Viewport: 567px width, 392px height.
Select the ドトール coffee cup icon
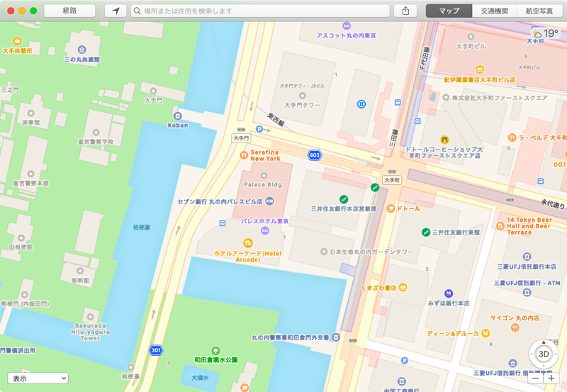click(x=391, y=208)
